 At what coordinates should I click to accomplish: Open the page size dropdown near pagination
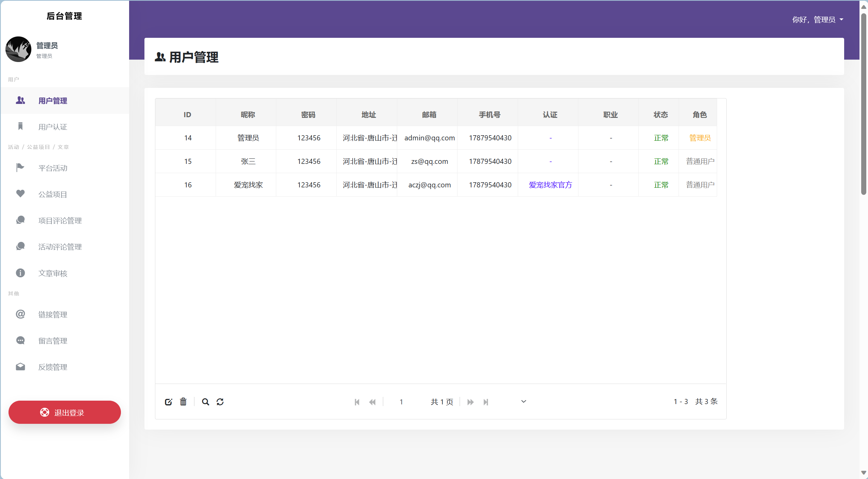click(x=523, y=401)
